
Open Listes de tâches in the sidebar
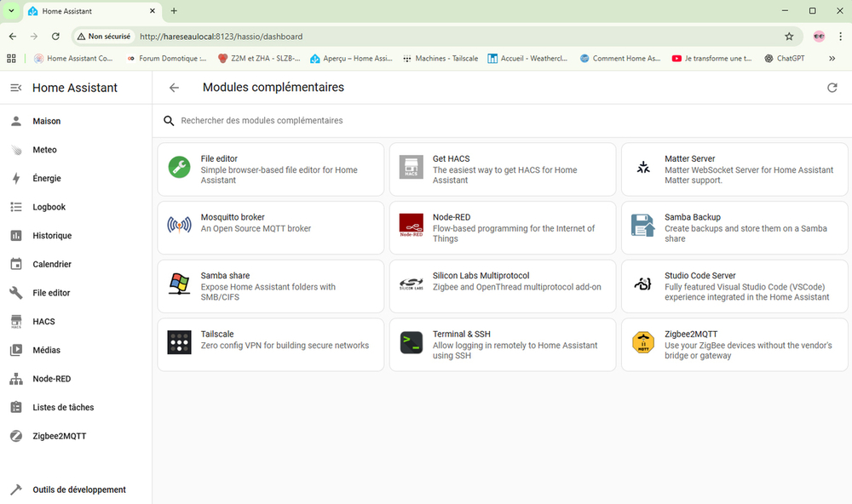[x=76, y=407]
